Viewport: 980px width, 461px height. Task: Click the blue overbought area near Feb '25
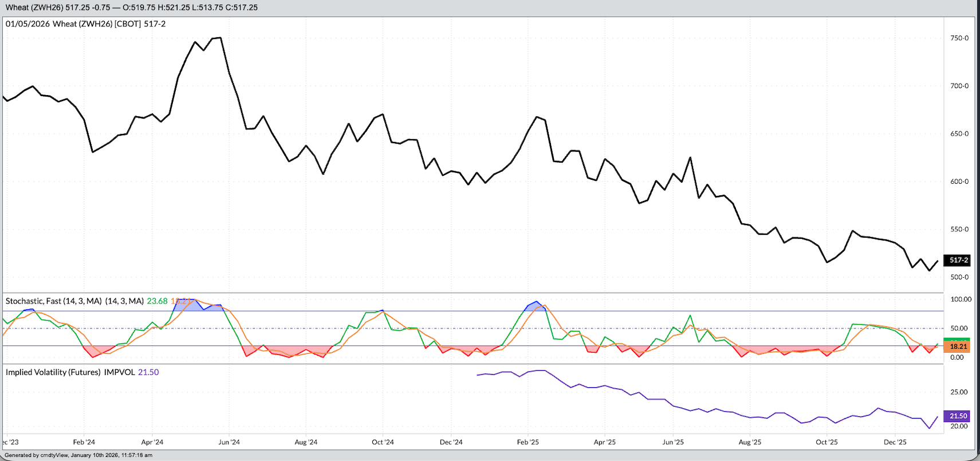pyautogui.click(x=535, y=306)
